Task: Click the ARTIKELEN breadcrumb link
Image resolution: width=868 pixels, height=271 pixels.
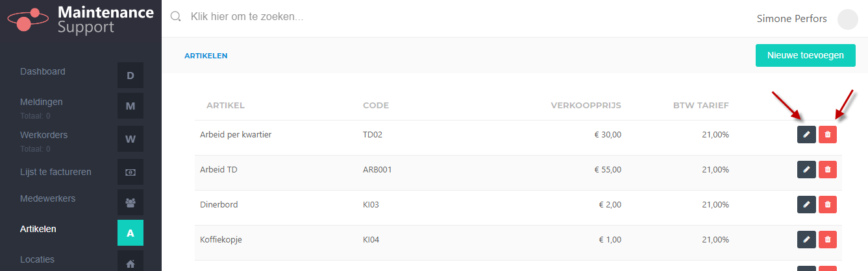Action: (206, 56)
